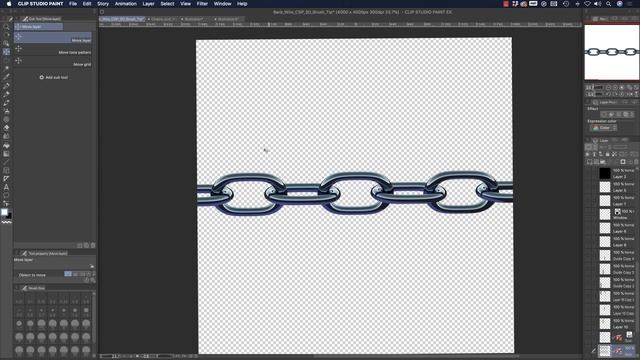Open the Filter menu
The image size is (640, 360).
(202, 4)
